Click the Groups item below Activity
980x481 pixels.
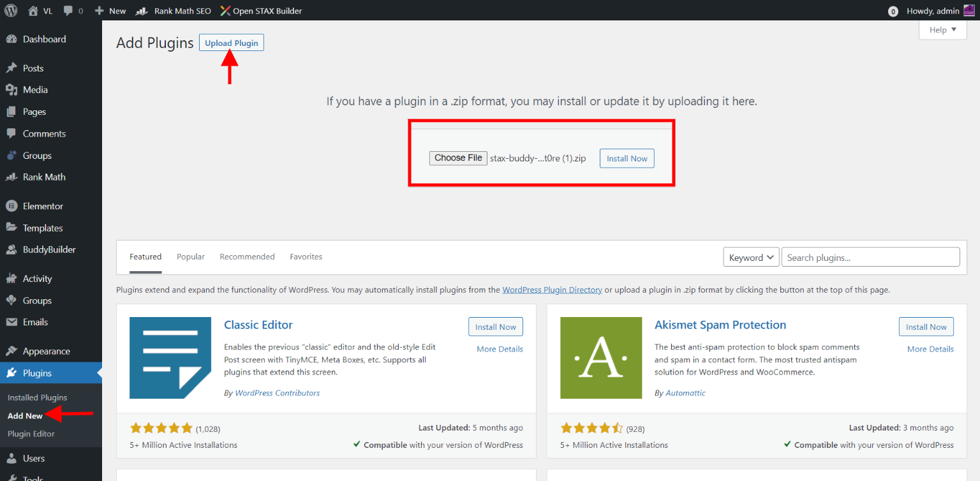37,300
